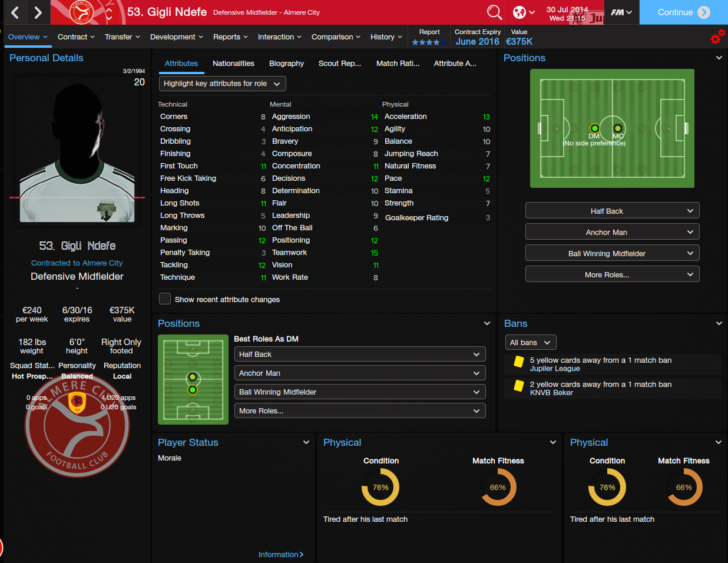Screen dimensions: 728x563
Task: Enable Show recent attribute changes checkbox
Action: [165, 299]
